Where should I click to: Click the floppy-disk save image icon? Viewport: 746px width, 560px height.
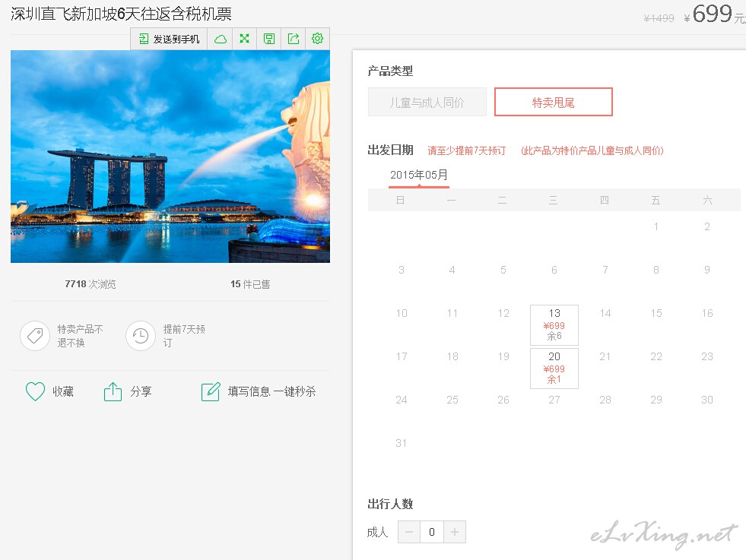268,39
